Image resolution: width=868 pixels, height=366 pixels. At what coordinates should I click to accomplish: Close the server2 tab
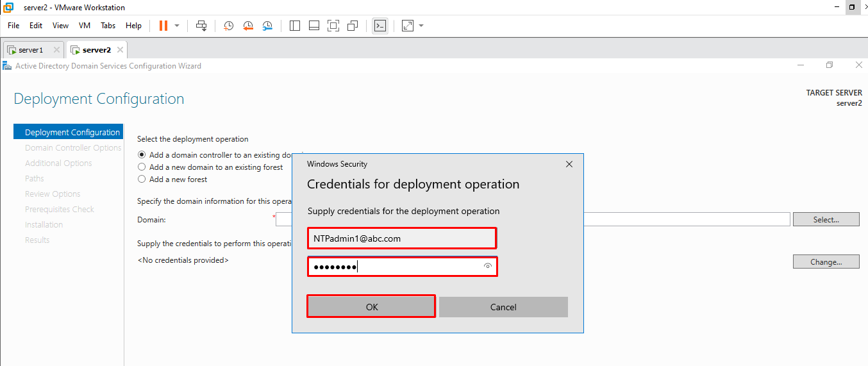click(x=120, y=49)
